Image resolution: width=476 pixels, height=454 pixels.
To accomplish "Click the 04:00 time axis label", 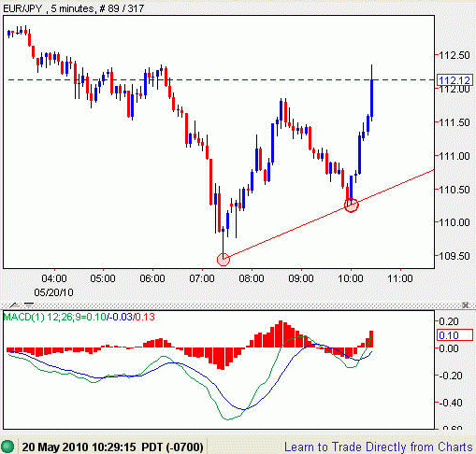I will pyautogui.click(x=54, y=278).
